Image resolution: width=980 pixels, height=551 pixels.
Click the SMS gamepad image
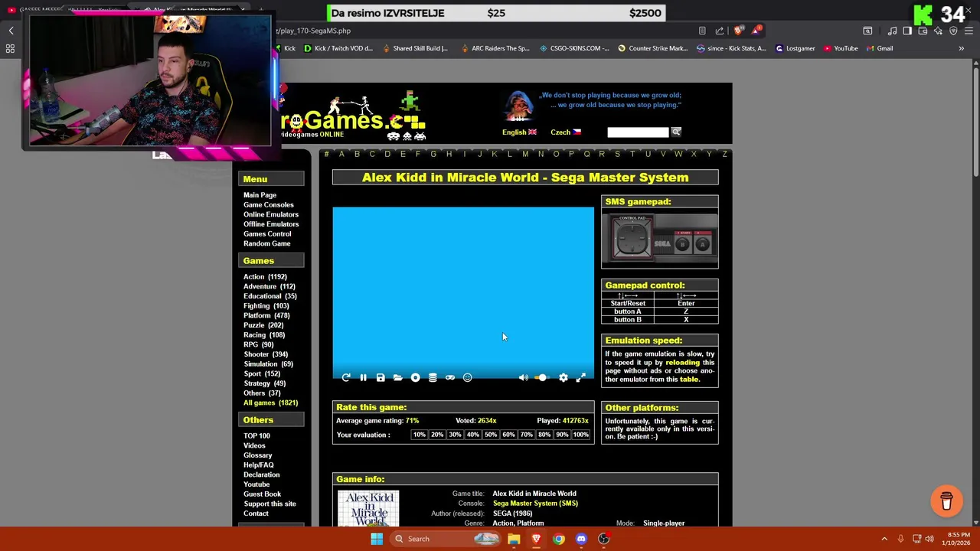[660, 239]
